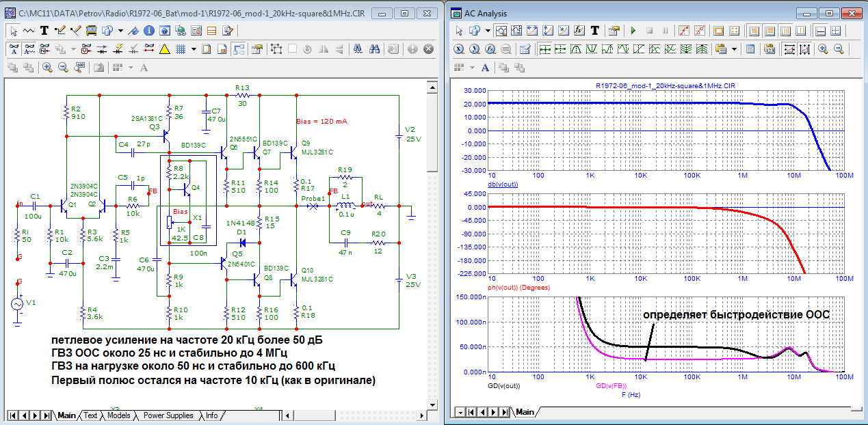Switch to the Models tab
The height and width of the screenshot is (425, 868).
click(118, 415)
